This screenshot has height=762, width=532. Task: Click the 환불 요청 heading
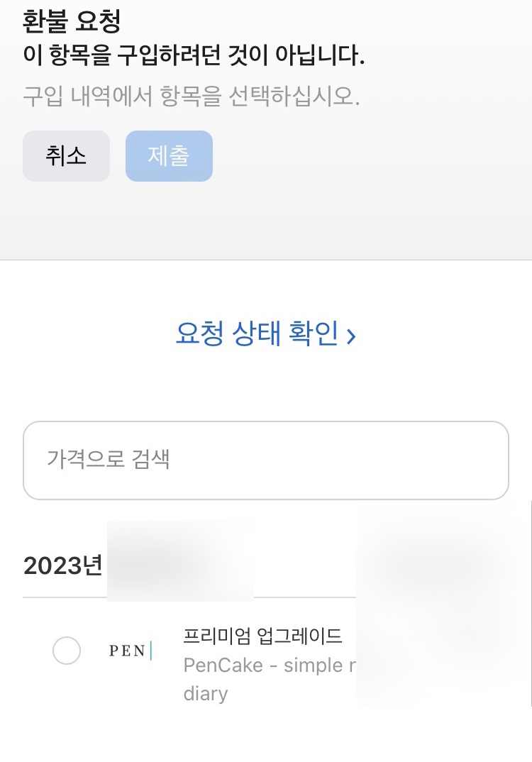72,22
